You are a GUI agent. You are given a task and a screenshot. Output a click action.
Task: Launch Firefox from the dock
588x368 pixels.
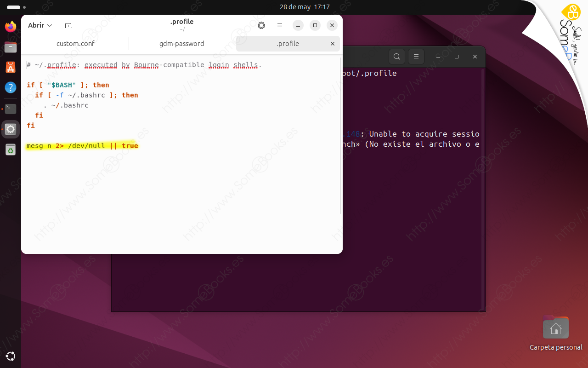[10, 27]
